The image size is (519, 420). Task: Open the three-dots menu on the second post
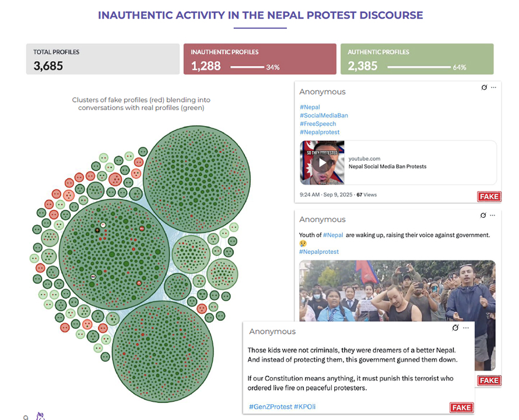[493, 216]
